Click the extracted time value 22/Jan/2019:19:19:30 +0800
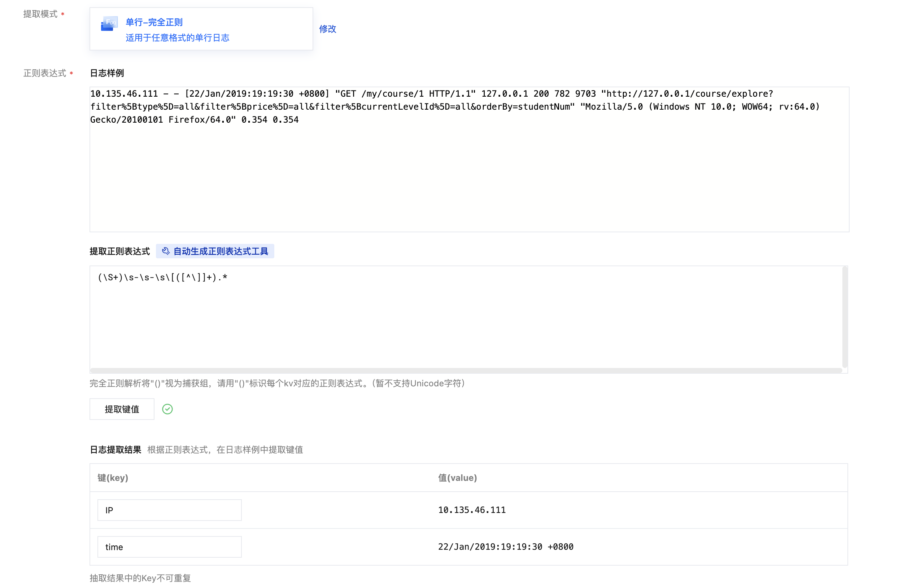Image resolution: width=916 pixels, height=588 pixels. [505, 547]
